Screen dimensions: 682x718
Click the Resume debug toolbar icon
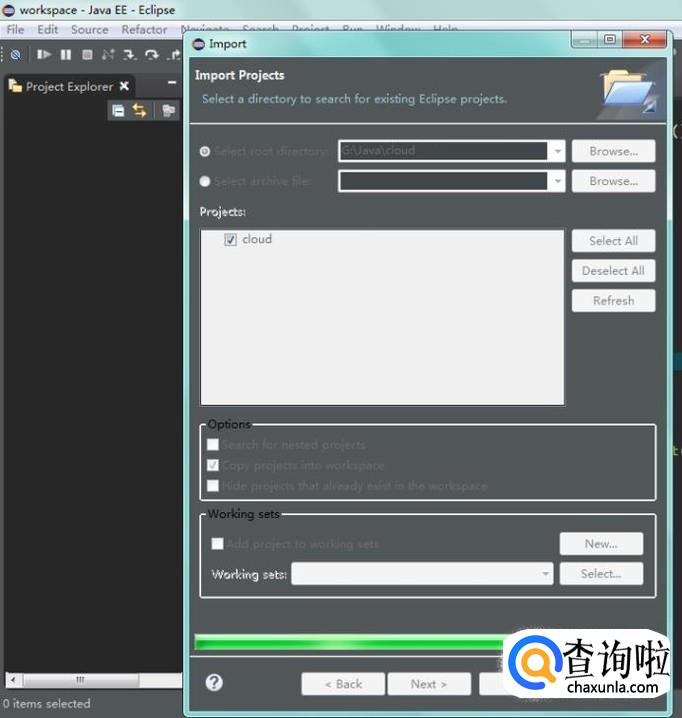click(x=44, y=55)
